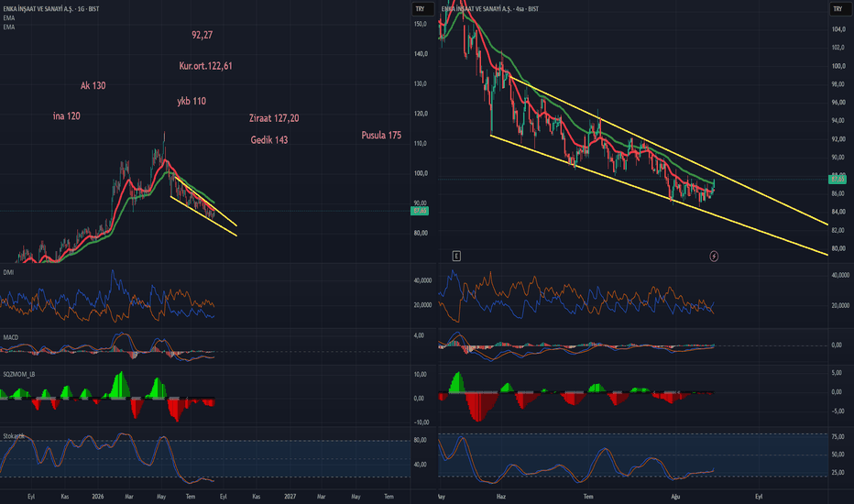Open the TRY currency selector on the 4-hour chart

(840, 9)
